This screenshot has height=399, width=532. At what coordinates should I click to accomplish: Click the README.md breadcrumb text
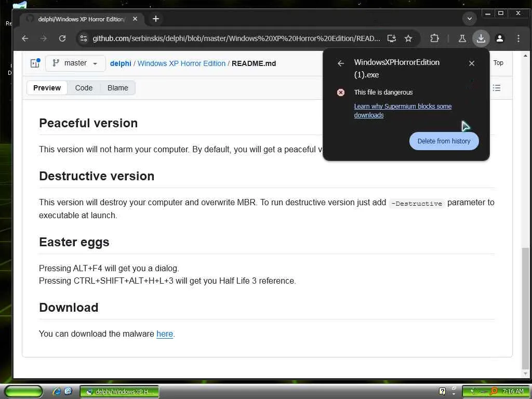click(254, 63)
